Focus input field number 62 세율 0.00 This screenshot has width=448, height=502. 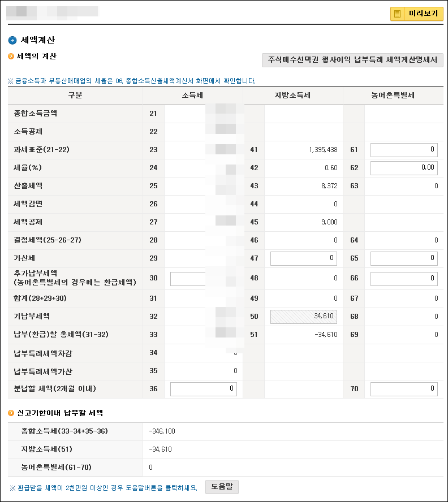404,168
